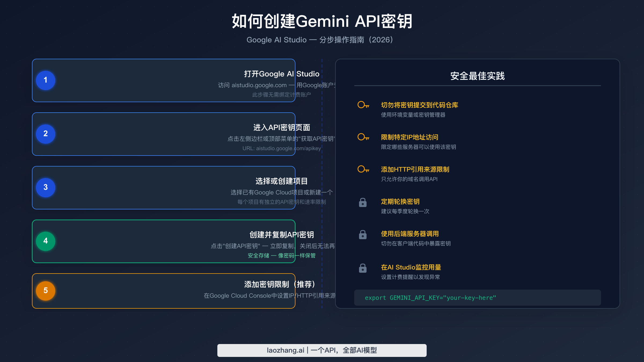Click the URL aistudio.google.com/apikey
The height and width of the screenshot is (362, 644).
[x=281, y=149]
